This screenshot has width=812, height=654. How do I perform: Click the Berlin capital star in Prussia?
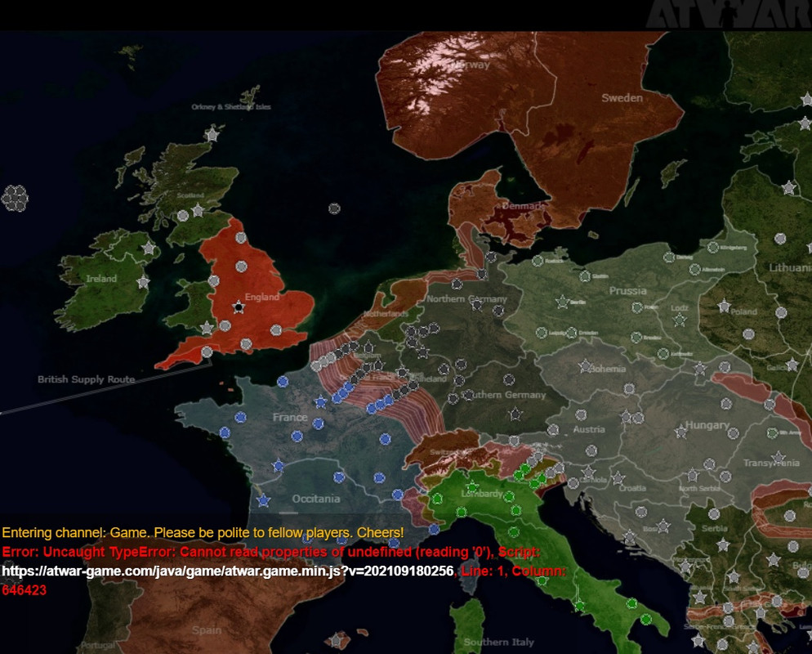(562, 302)
